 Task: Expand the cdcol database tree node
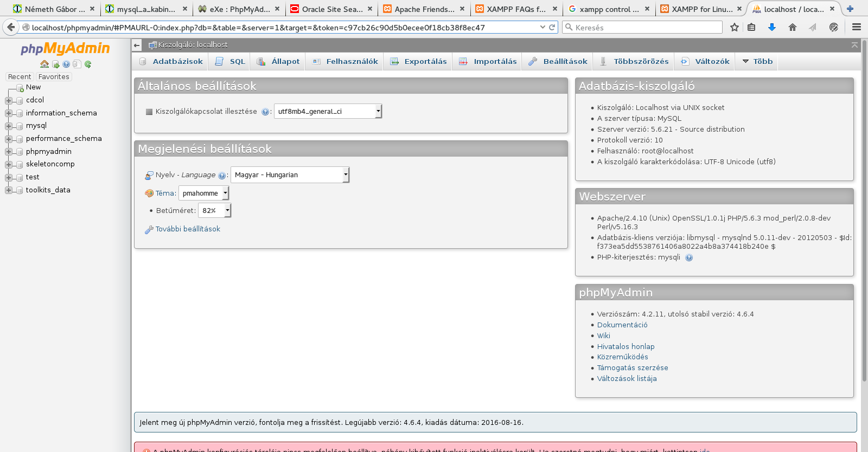click(9, 100)
